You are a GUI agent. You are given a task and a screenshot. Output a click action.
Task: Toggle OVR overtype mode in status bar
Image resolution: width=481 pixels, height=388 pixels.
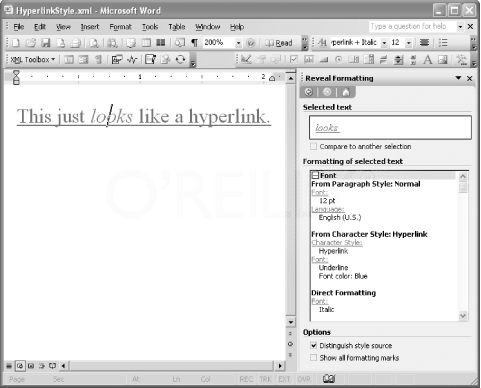point(304,379)
